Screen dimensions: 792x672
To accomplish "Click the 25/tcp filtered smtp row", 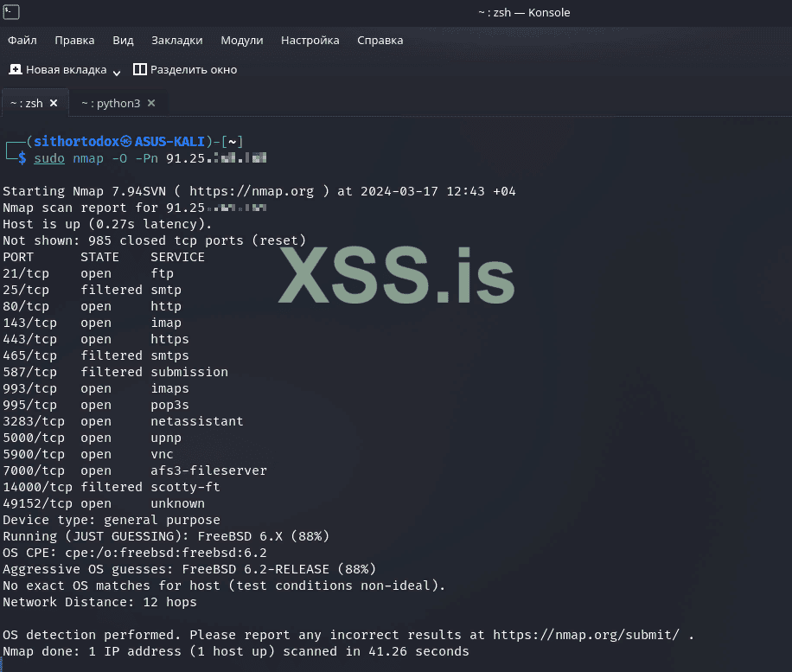I will pyautogui.click(x=92, y=290).
